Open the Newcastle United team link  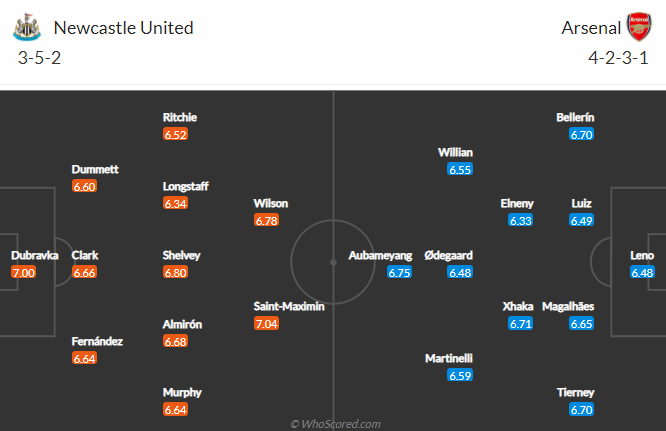coord(123,28)
